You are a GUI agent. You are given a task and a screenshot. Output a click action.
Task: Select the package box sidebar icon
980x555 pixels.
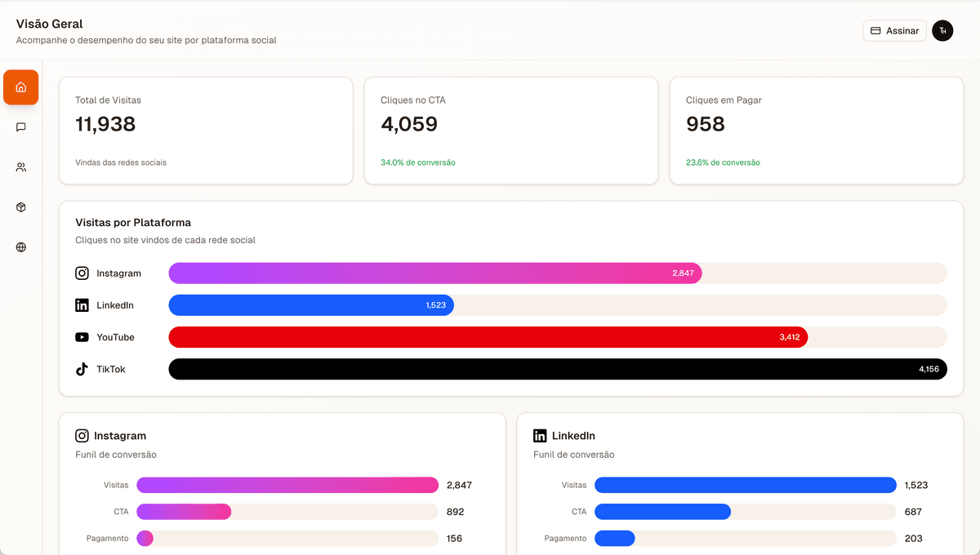[21, 207]
